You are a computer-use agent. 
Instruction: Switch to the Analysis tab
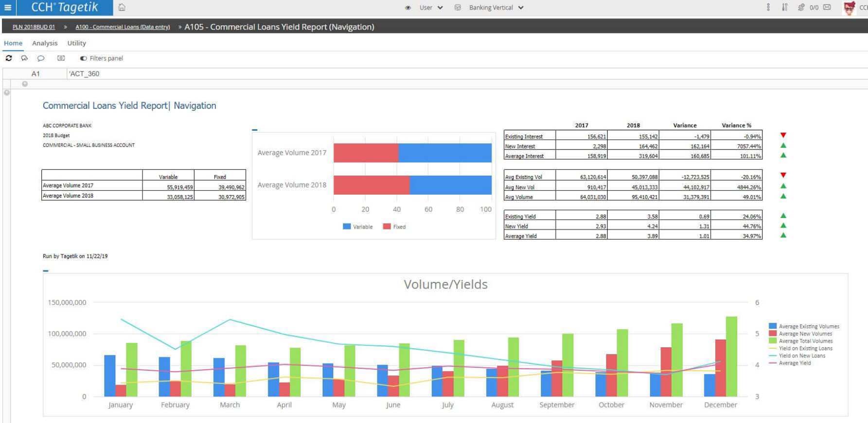click(x=45, y=43)
